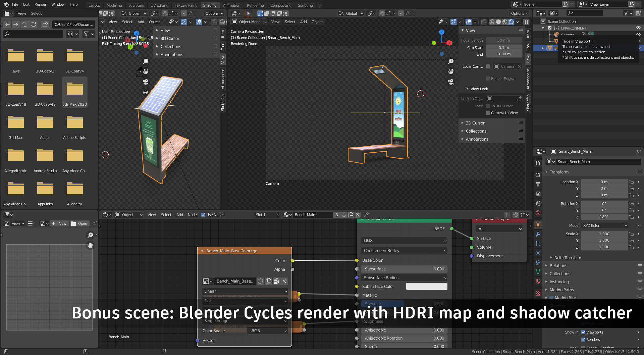Open GGX distribution dropdown
The width and height of the screenshot is (644, 355).
(x=405, y=241)
